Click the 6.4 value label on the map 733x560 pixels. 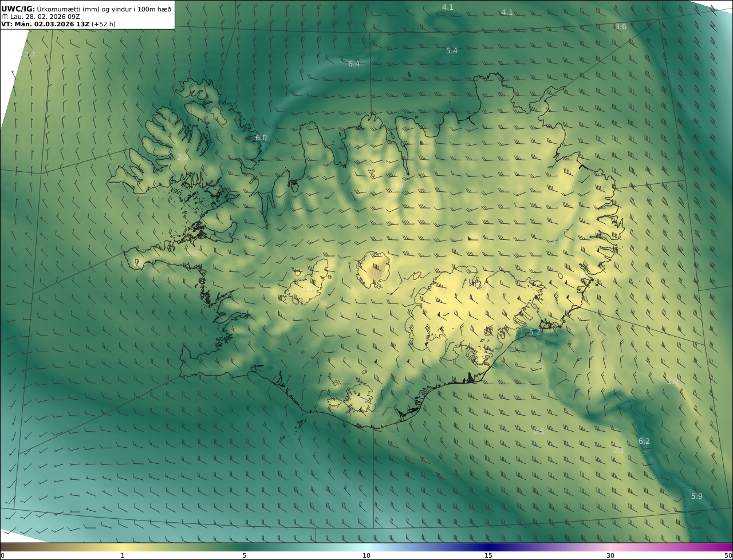click(354, 64)
